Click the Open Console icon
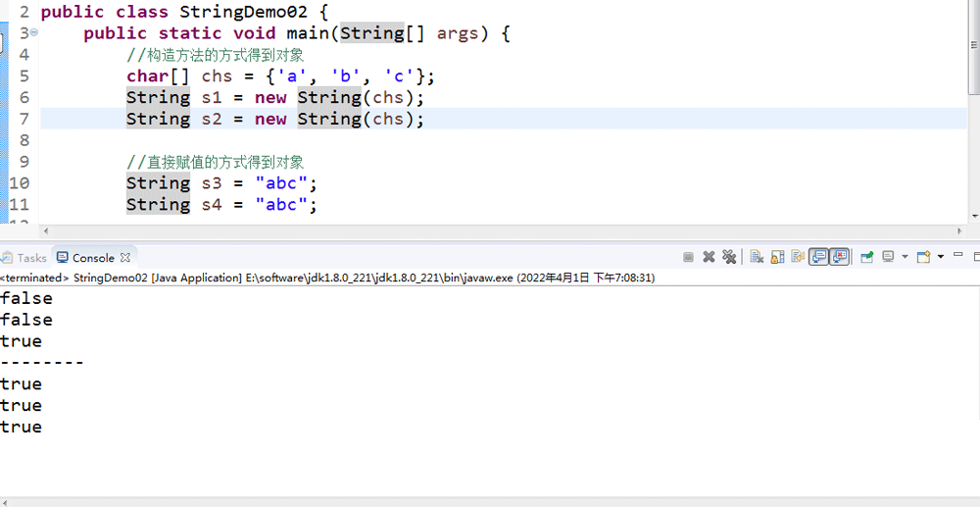The width and height of the screenshot is (980, 507). [924, 256]
